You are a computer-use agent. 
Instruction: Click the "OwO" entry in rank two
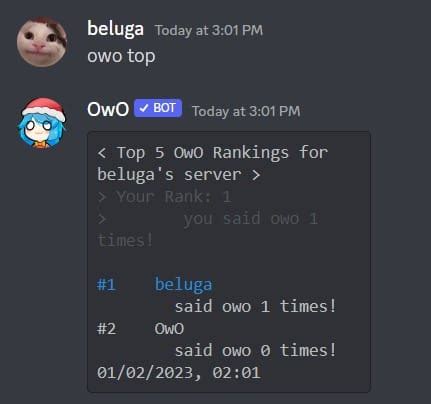coord(169,329)
